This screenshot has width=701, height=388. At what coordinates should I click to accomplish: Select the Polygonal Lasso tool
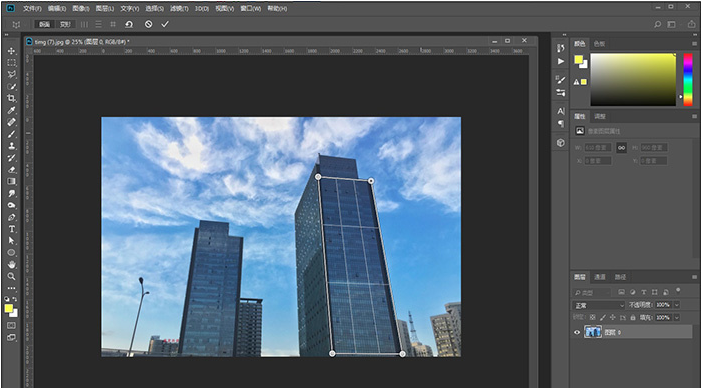tap(12, 75)
